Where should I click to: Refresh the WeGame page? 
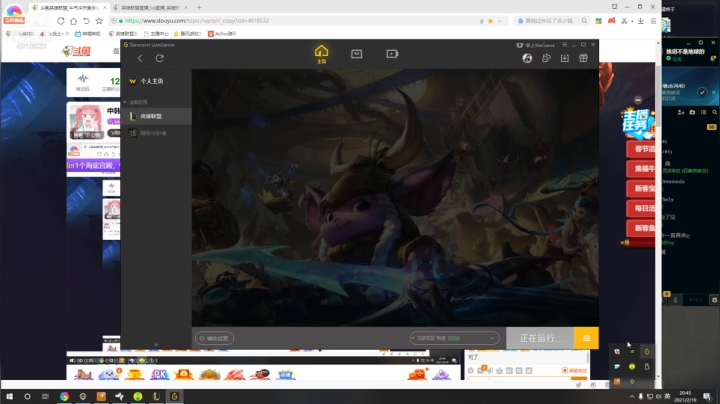coord(159,58)
